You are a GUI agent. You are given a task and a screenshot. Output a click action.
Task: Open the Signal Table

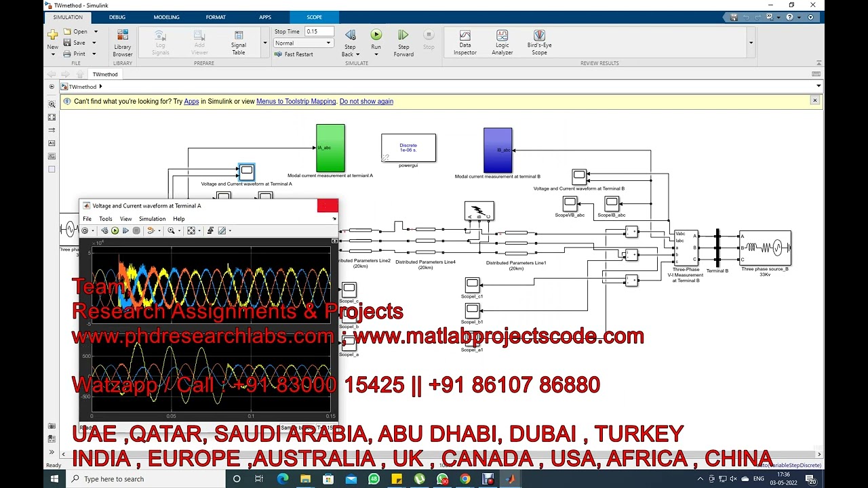[239, 43]
